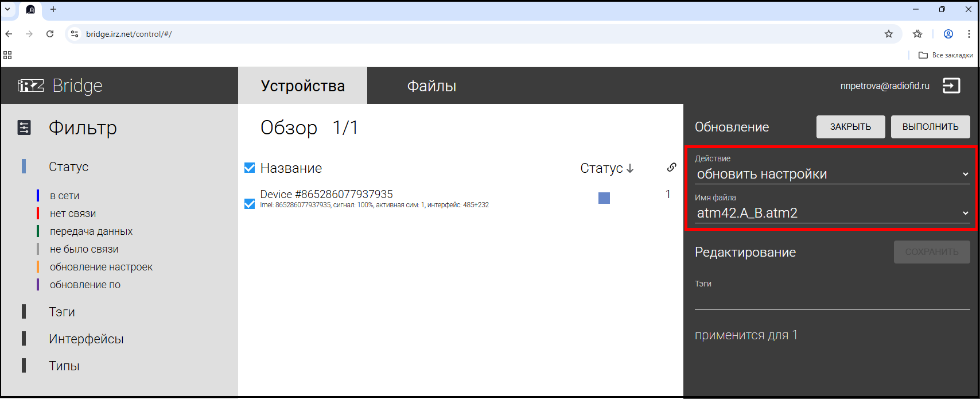This screenshot has height=399, width=980.
Task: Filter by 'в сети' status
Action: [x=64, y=196]
